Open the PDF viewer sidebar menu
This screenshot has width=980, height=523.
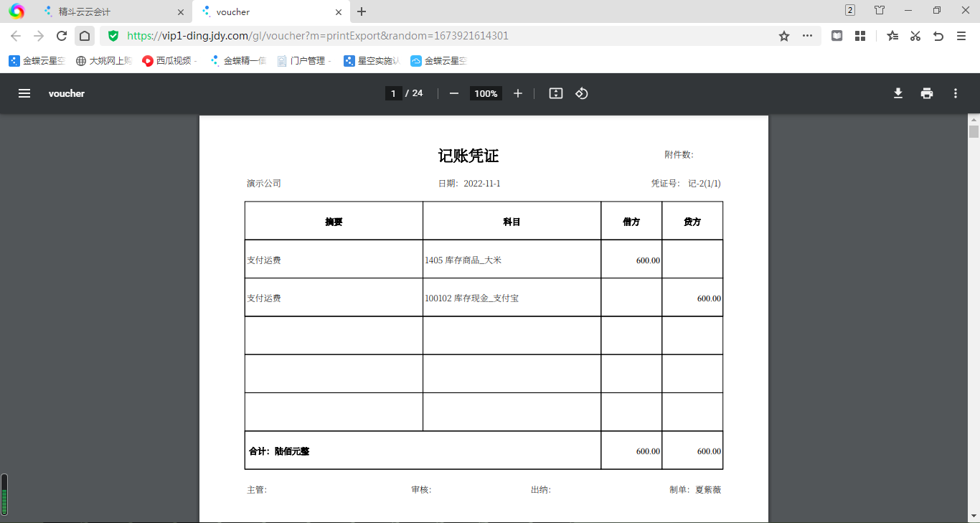(x=24, y=93)
